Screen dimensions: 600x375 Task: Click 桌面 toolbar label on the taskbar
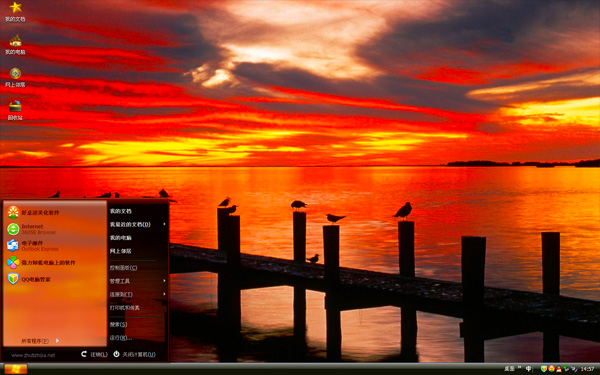click(509, 368)
